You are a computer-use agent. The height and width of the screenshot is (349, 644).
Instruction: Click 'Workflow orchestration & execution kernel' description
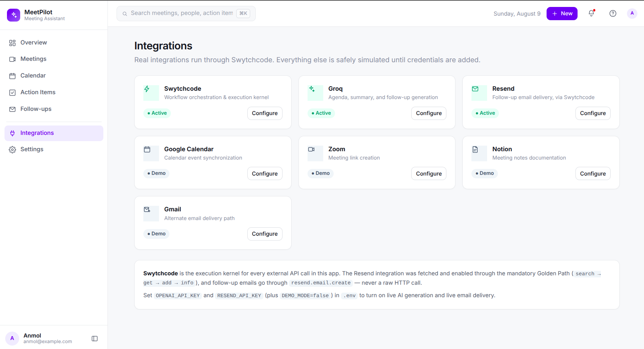point(216,97)
